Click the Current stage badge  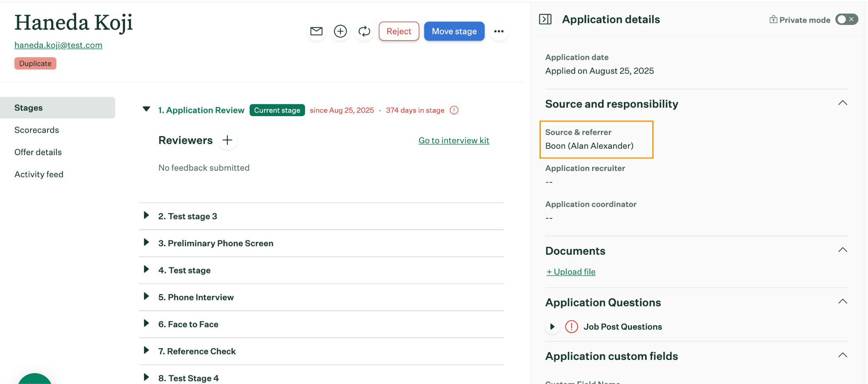277,110
